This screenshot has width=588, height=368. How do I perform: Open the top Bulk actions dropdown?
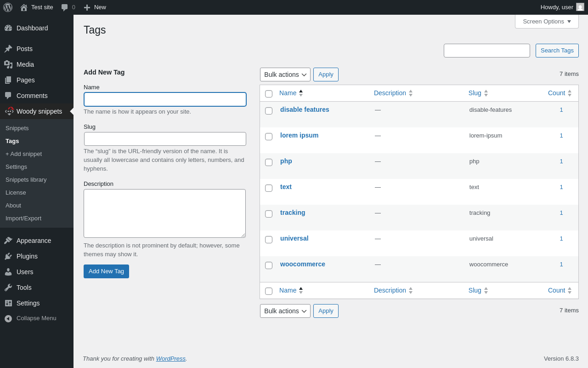coord(285,75)
